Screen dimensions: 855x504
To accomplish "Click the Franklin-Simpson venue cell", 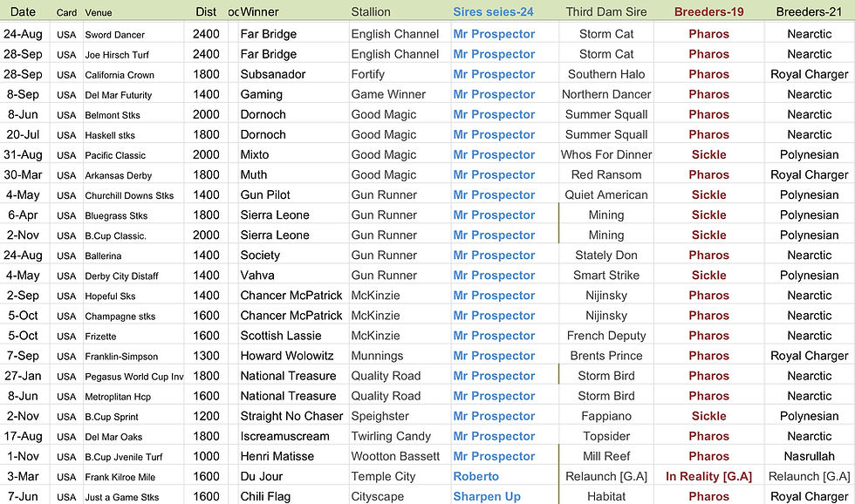I will 121,357.
